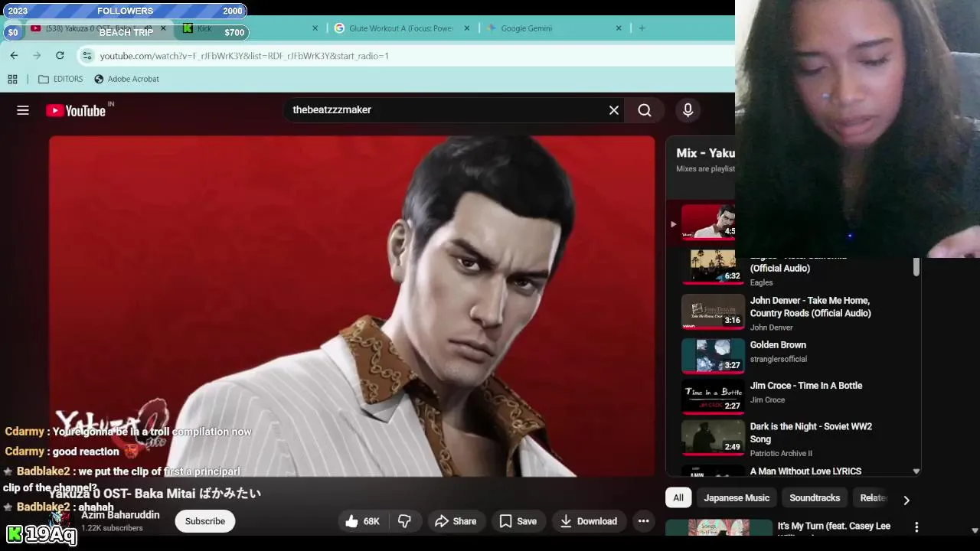Open currently playing Yakuza mix item thumbnail
980x551 pixels.
pyautogui.click(x=709, y=222)
